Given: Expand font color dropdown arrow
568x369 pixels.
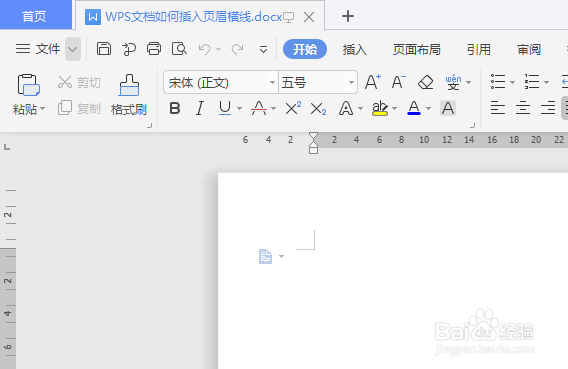Looking at the screenshot, I should [429, 108].
